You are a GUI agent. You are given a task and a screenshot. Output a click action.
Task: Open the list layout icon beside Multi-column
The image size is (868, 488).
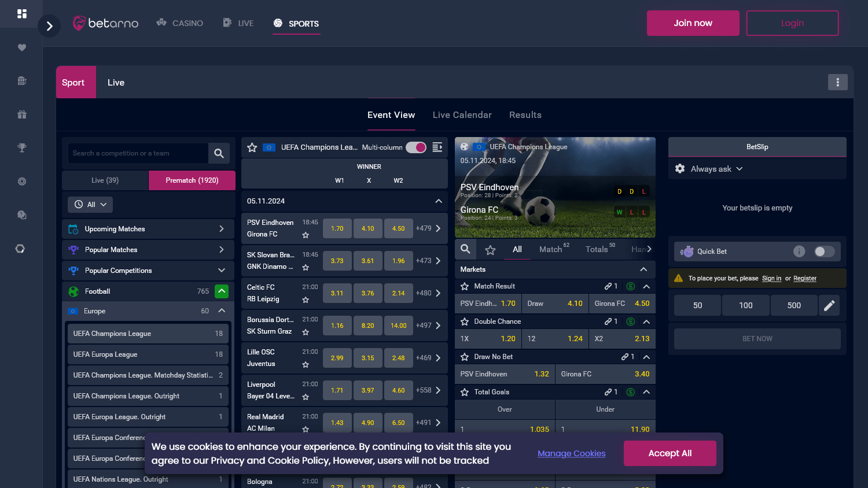[437, 147]
